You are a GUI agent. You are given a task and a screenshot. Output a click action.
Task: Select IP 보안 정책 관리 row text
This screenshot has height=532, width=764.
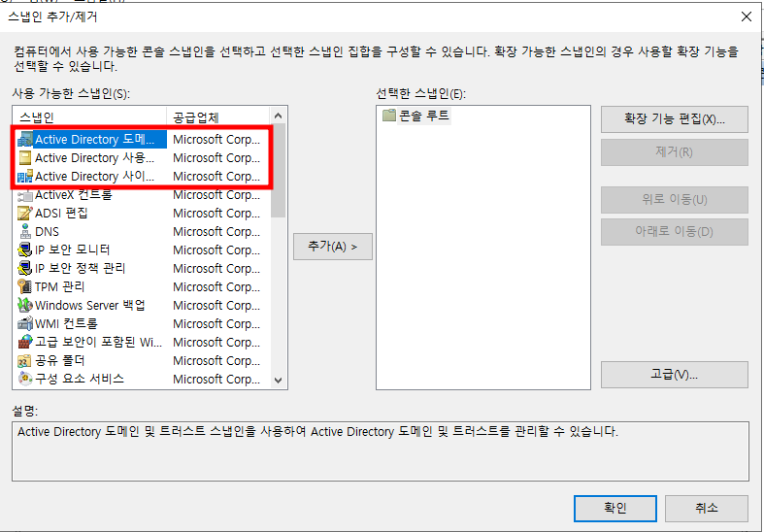click(x=81, y=269)
